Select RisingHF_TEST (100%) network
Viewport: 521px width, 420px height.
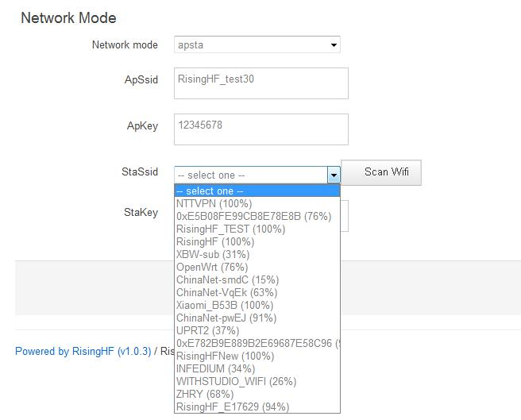click(x=257, y=229)
